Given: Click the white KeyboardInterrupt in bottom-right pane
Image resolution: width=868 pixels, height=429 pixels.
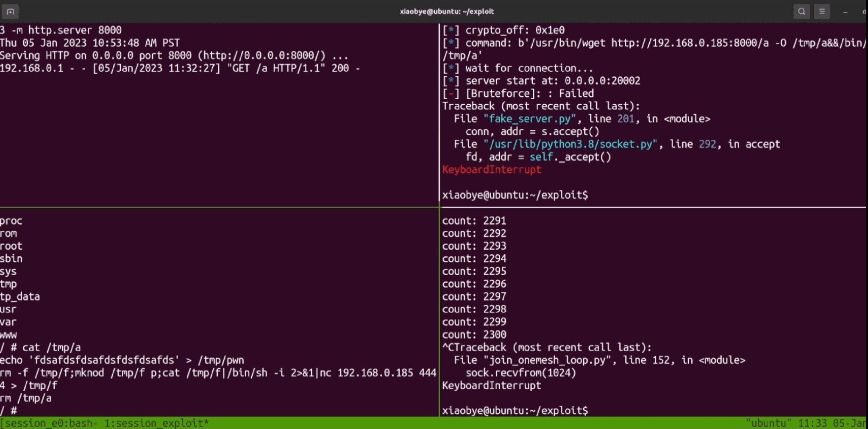Looking at the screenshot, I should (492, 385).
